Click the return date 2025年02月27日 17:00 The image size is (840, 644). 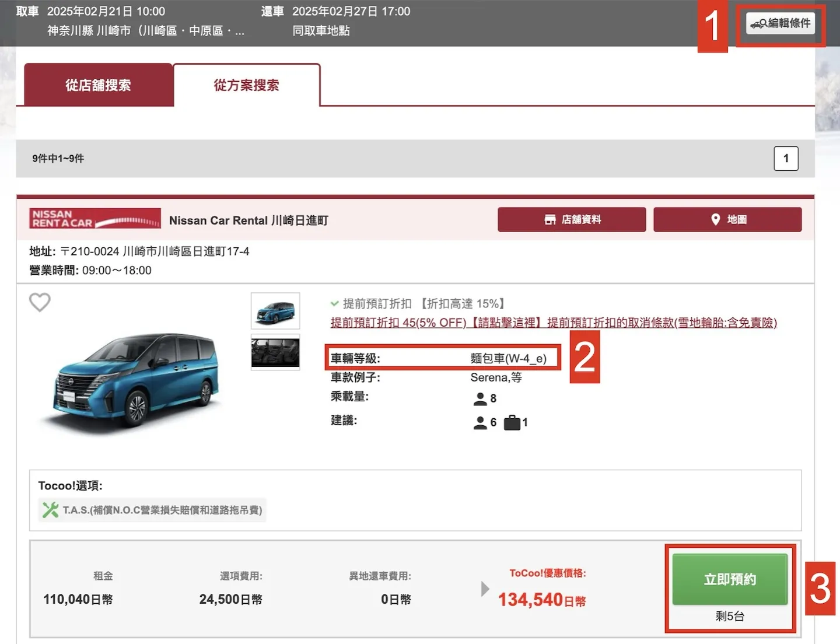351,12
